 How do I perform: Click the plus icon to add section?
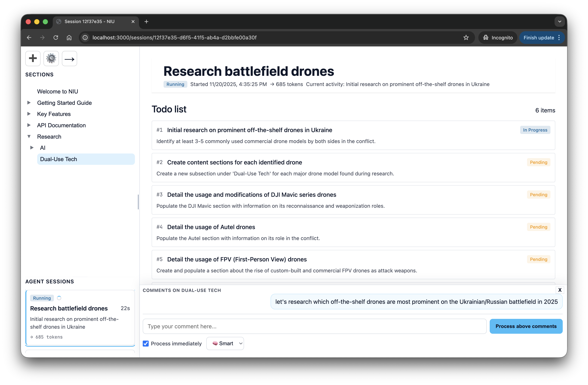click(33, 59)
